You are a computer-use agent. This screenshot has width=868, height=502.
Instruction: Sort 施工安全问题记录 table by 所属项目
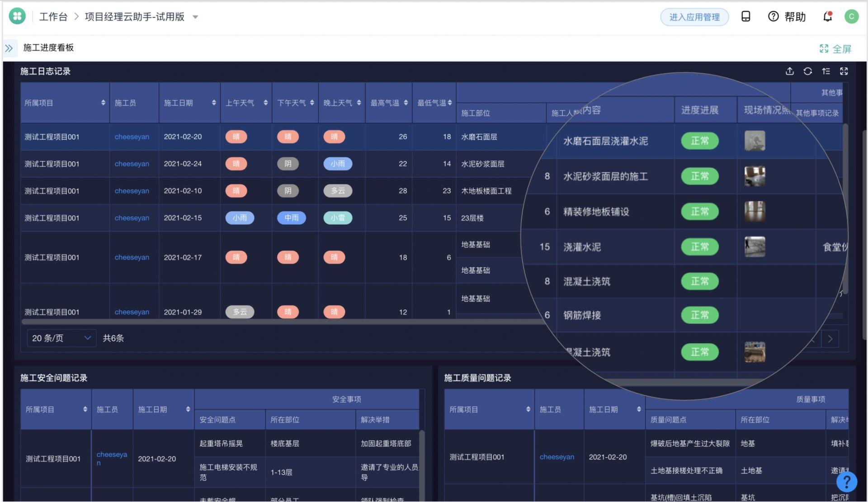(x=85, y=409)
